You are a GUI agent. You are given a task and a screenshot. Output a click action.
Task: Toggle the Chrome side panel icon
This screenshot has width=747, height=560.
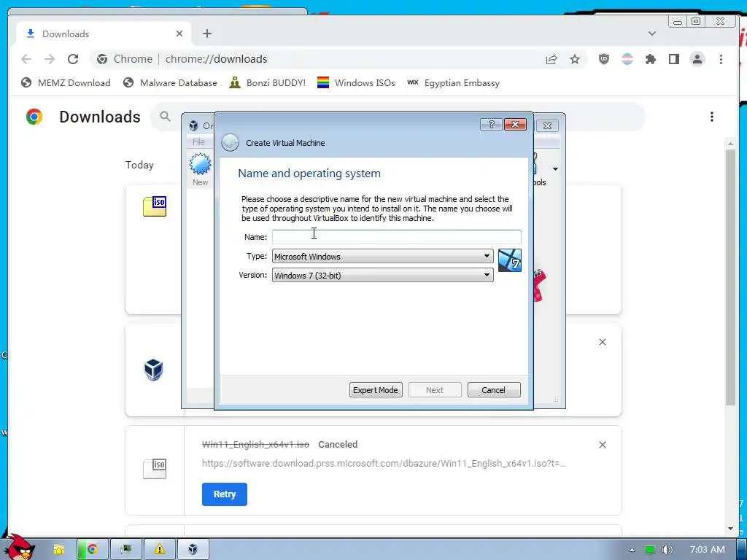(673, 59)
